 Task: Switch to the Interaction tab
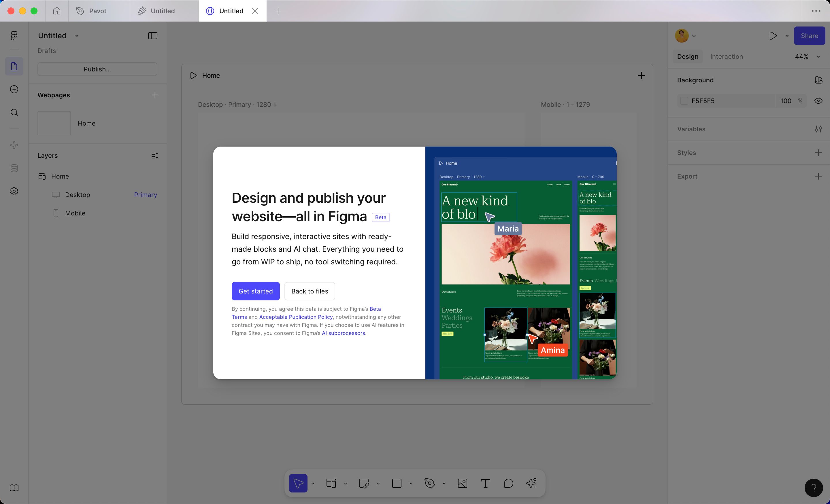tap(727, 56)
